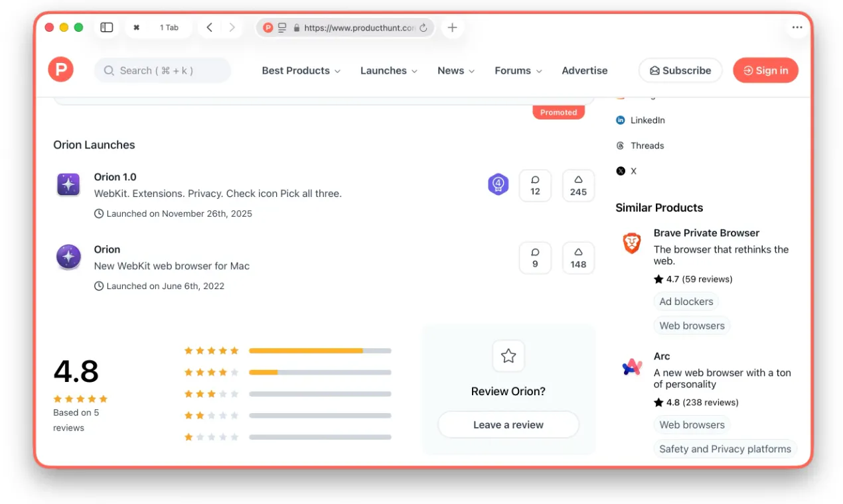Upvote Orion with 148 votes

(x=578, y=258)
